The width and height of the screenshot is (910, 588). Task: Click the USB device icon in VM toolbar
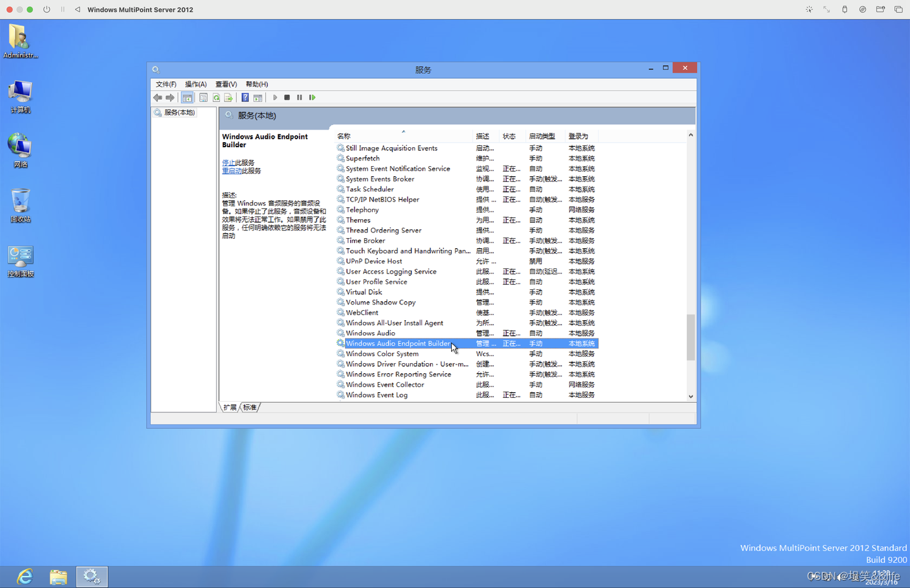tap(845, 9)
